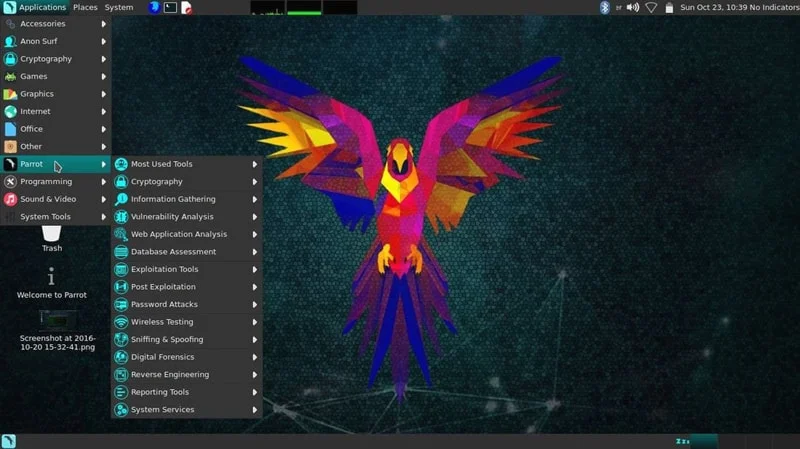Click the Post Exploitation icon
Screen dimensions: 800x449
(x=121, y=287)
